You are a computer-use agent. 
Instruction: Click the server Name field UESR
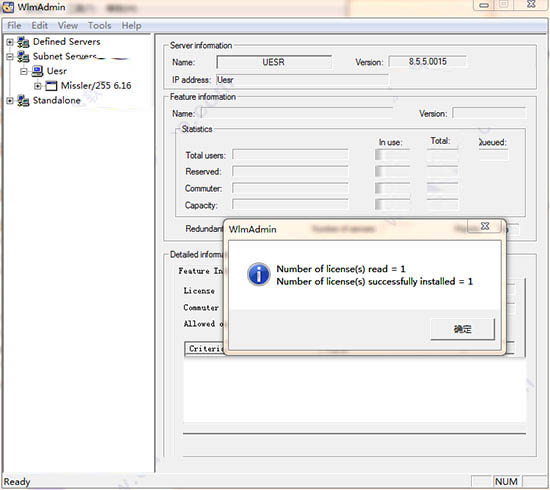[274, 62]
